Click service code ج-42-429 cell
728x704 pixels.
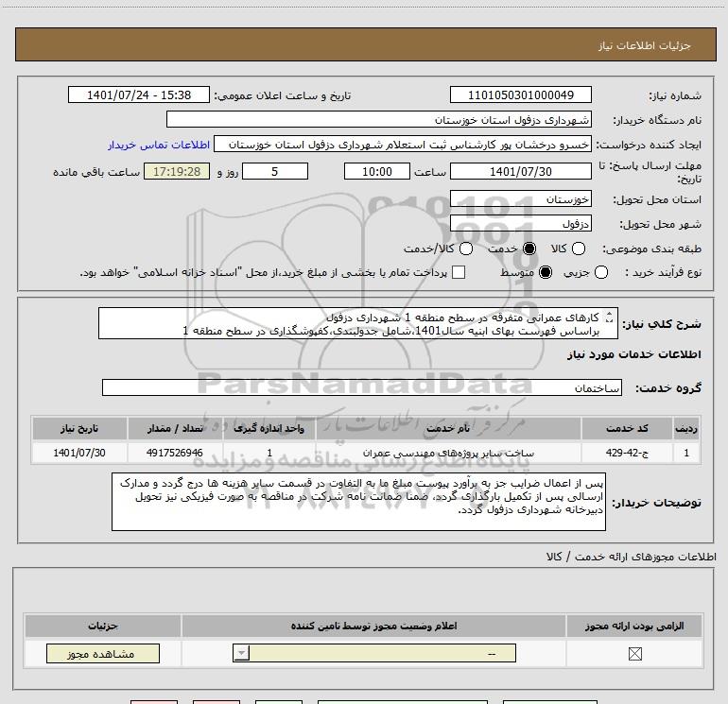coord(627,453)
